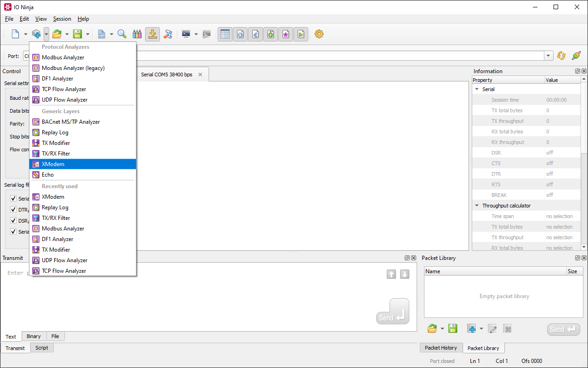Click the grayed-out secondary terminal icon

tap(207, 34)
